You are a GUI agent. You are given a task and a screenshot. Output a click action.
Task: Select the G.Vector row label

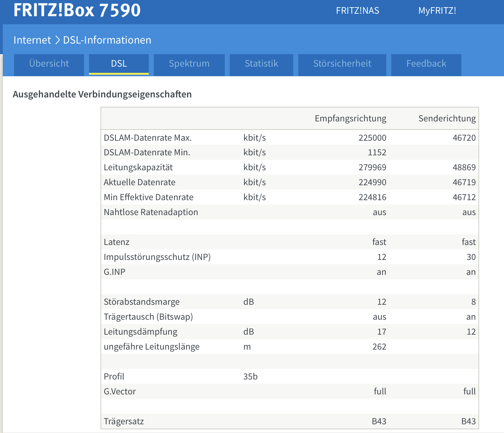click(x=120, y=391)
